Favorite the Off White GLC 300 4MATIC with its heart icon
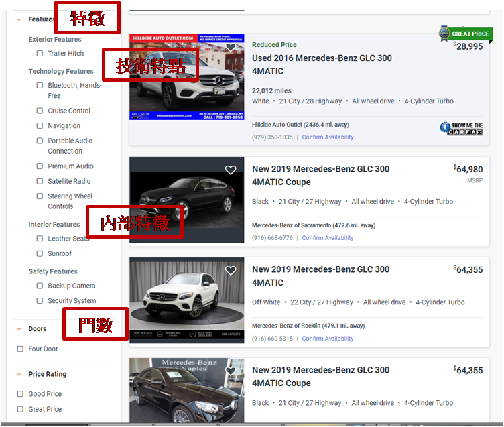This screenshot has width=504, height=427. point(231,270)
